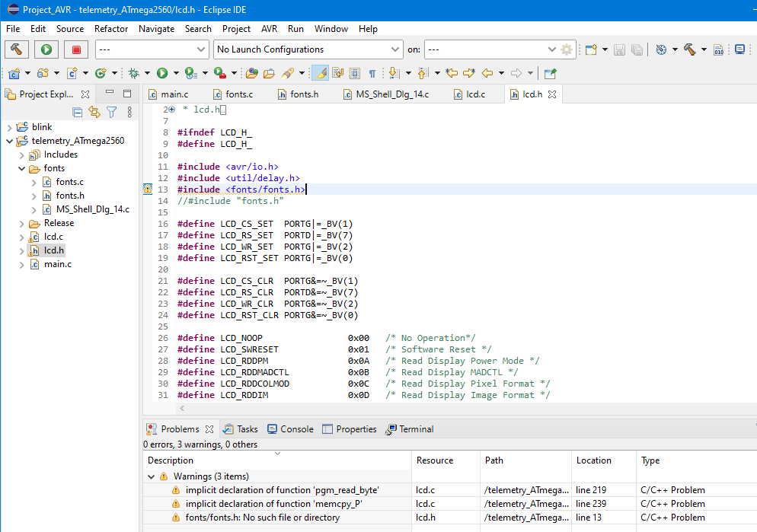Toggle block selection mode toolbar button
This screenshot has height=532, width=757.
coord(355,73)
